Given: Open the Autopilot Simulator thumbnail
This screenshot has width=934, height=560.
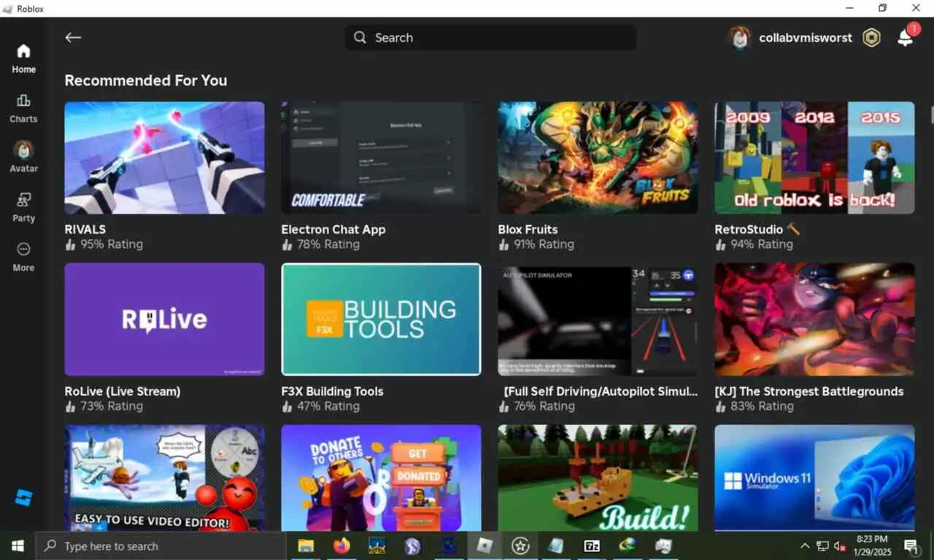Looking at the screenshot, I should click(x=598, y=319).
